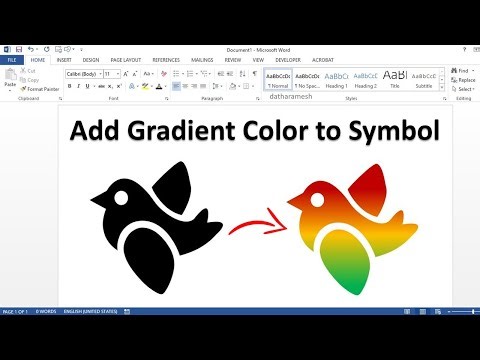Viewport: 480px width, 360px height.
Task: Toggle underline formatting
Action: pyautogui.click(x=87, y=86)
